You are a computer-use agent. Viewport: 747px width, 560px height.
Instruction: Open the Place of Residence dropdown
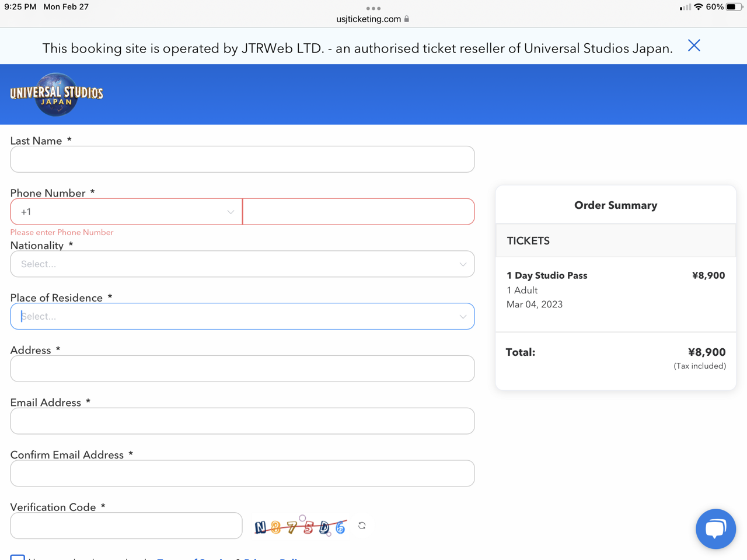point(242,316)
